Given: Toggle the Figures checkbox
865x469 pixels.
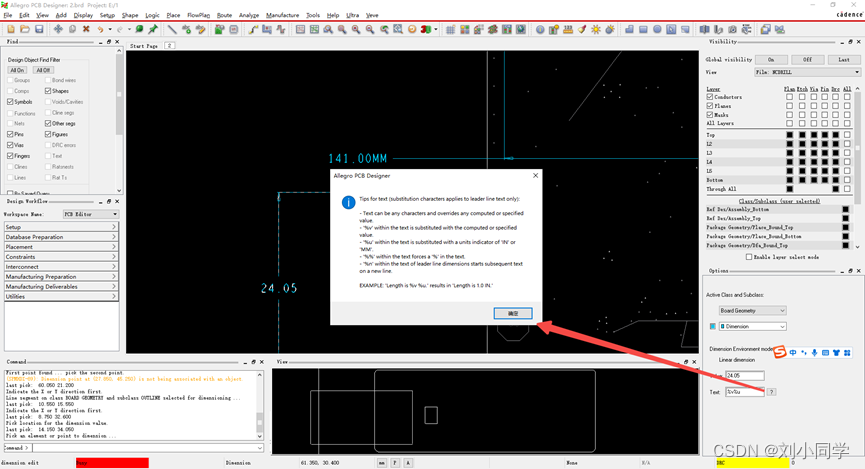Looking at the screenshot, I should click(x=48, y=134).
